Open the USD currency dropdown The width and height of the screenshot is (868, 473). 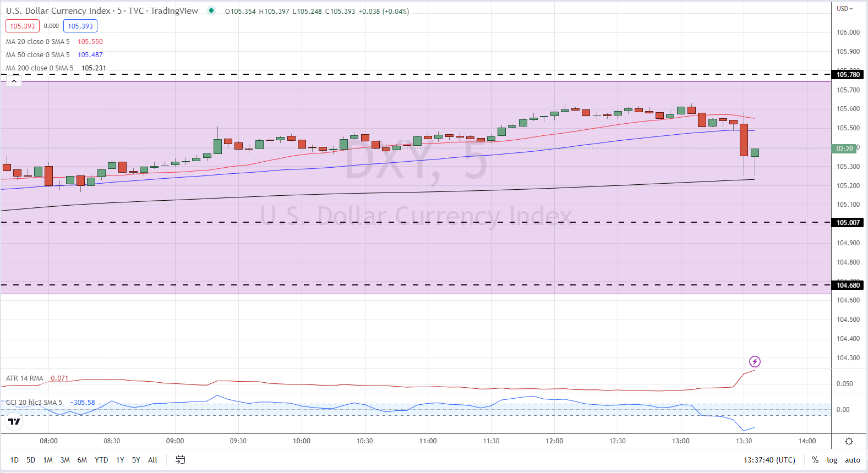pyautogui.click(x=845, y=9)
